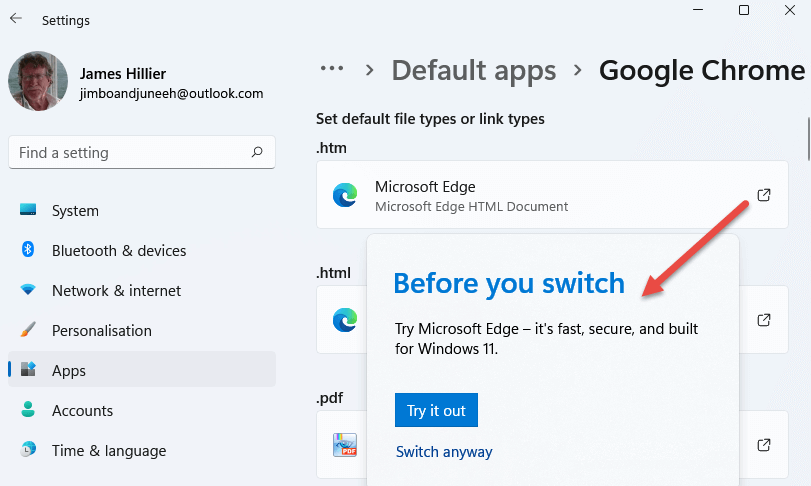Expand the breadcrumb ellipsis
The image size is (811, 486).
click(332, 68)
